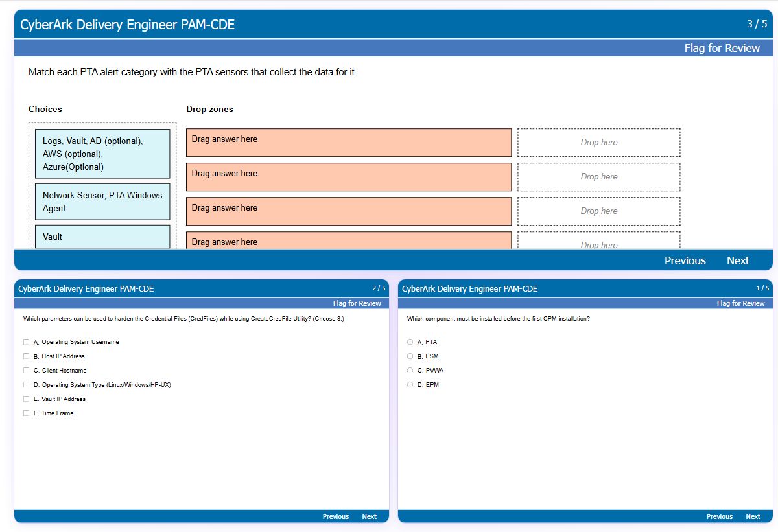Click the third Drop here zone
The width and height of the screenshot is (778, 532).
[599, 211]
